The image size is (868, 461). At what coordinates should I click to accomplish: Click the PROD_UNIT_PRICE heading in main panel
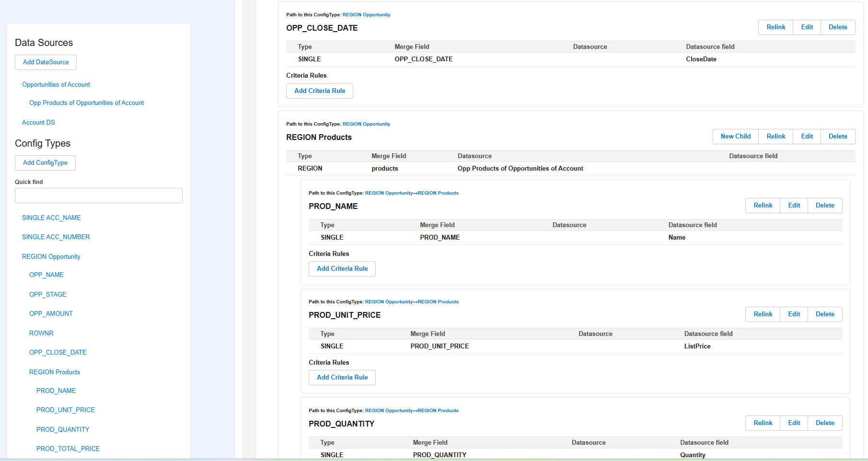coord(345,315)
